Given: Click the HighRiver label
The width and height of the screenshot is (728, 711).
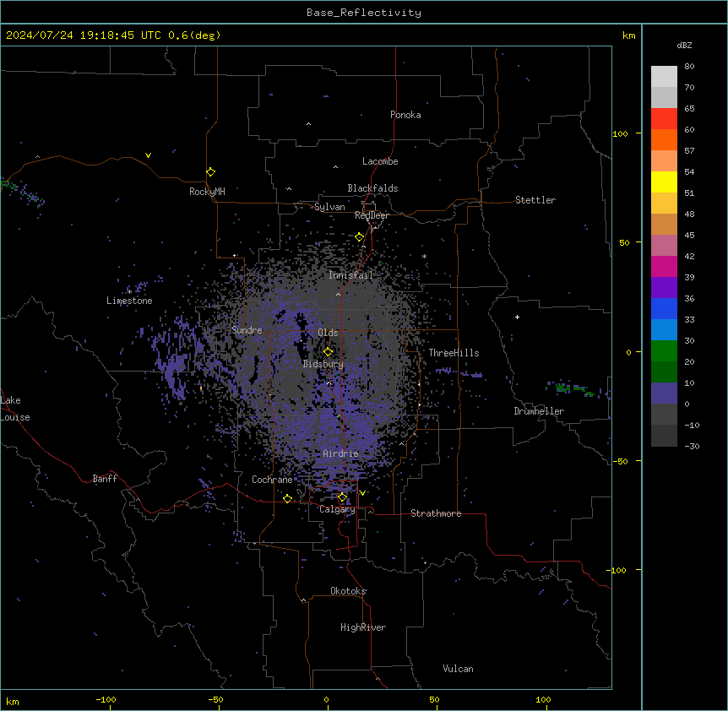Looking at the screenshot, I should (x=363, y=627).
